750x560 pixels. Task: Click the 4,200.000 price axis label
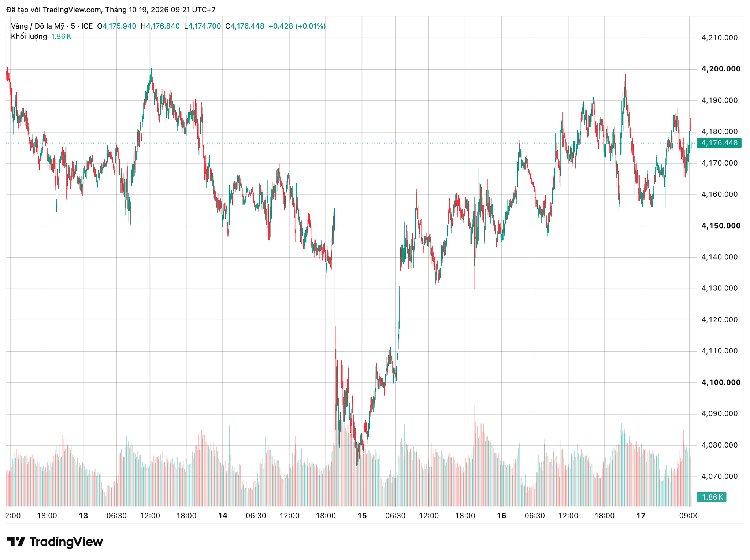[x=721, y=69]
